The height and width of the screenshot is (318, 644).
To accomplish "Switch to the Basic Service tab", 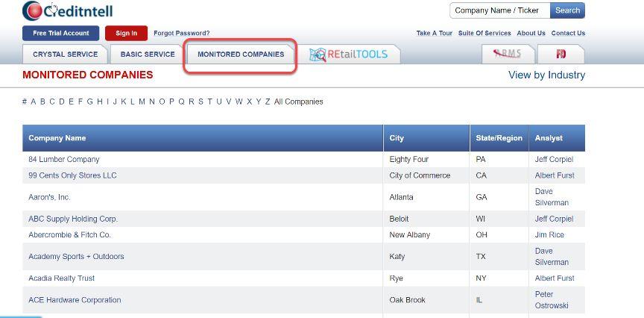I will coord(148,54).
